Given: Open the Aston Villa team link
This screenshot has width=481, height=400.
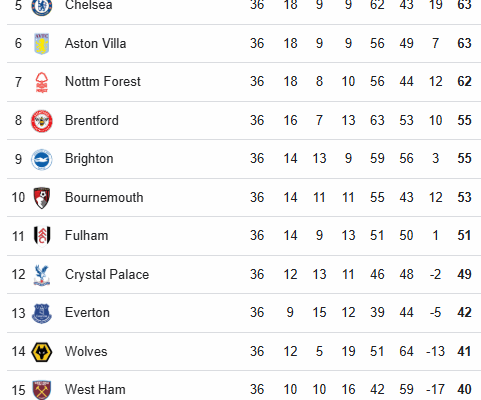Looking at the screenshot, I should (x=96, y=43).
